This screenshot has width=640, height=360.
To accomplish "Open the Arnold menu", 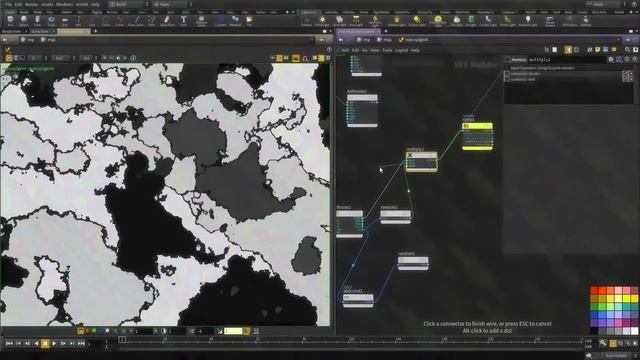I will tap(82, 4).
